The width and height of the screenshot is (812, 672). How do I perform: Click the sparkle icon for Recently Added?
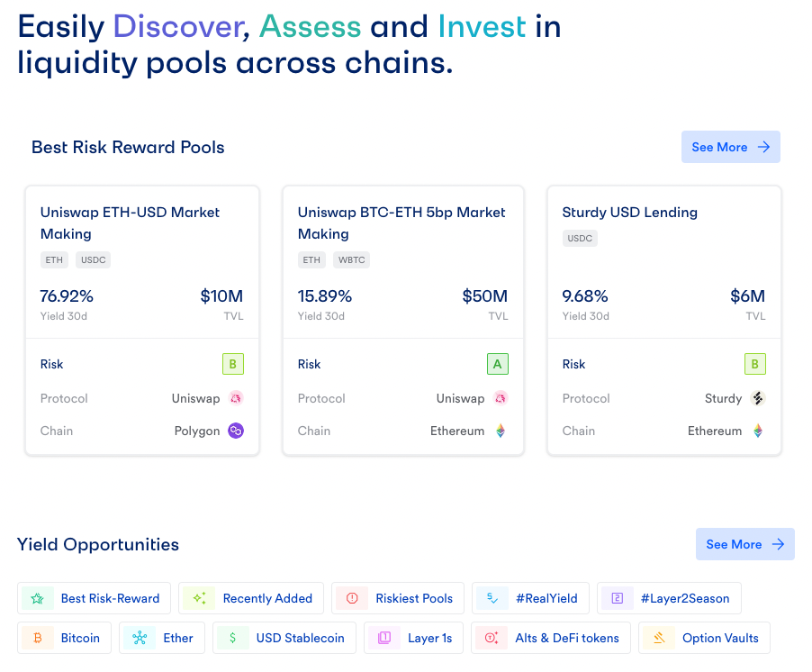point(199,598)
